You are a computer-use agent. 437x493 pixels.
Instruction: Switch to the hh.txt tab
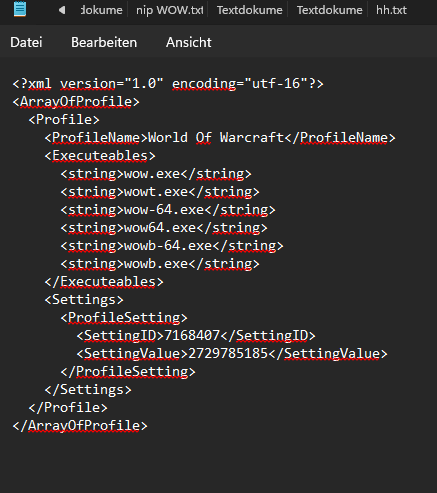coord(391,10)
